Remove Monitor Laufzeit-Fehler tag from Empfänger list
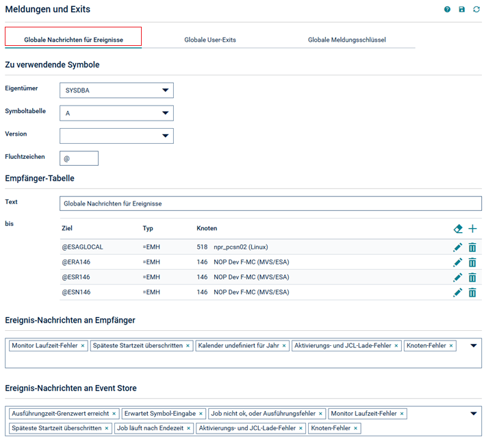Screen dimensions: 486x448 pyautogui.click(x=83, y=346)
